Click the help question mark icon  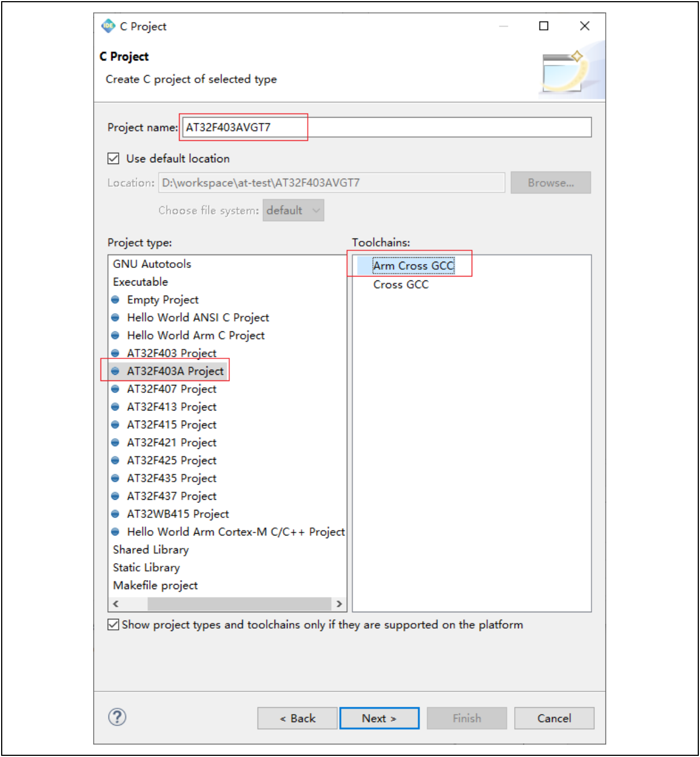[117, 717]
